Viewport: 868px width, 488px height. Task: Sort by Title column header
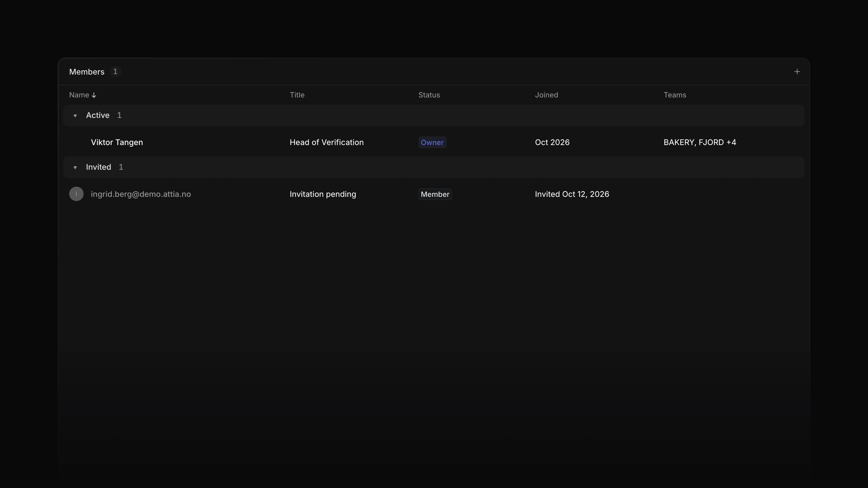tap(297, 95)
